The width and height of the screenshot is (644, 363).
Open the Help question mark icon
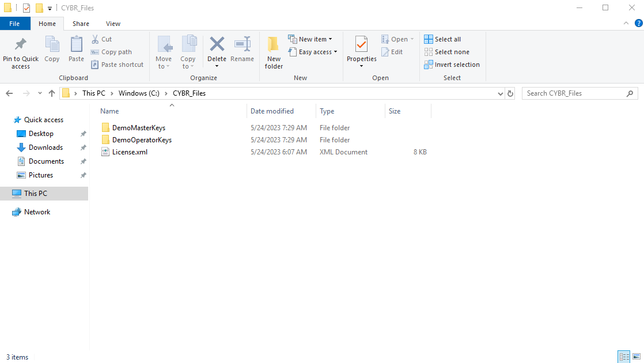pyautogui.click(x=639, y=24)
